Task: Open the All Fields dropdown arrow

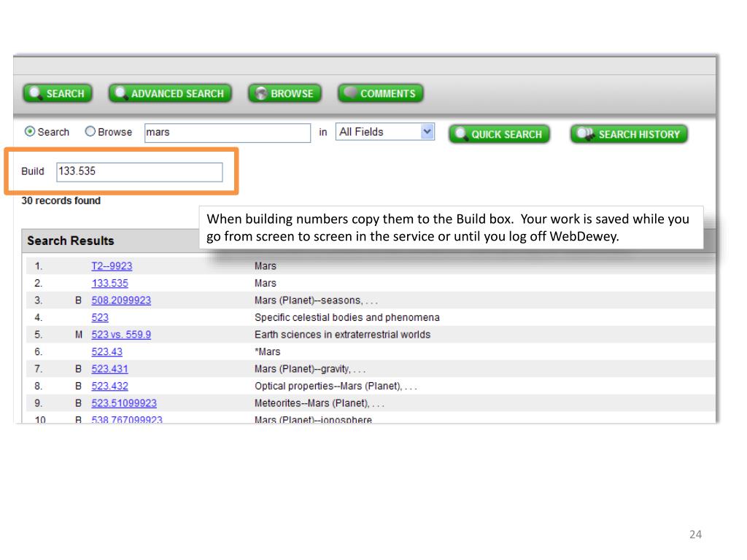Action: [x=427, y=131]
